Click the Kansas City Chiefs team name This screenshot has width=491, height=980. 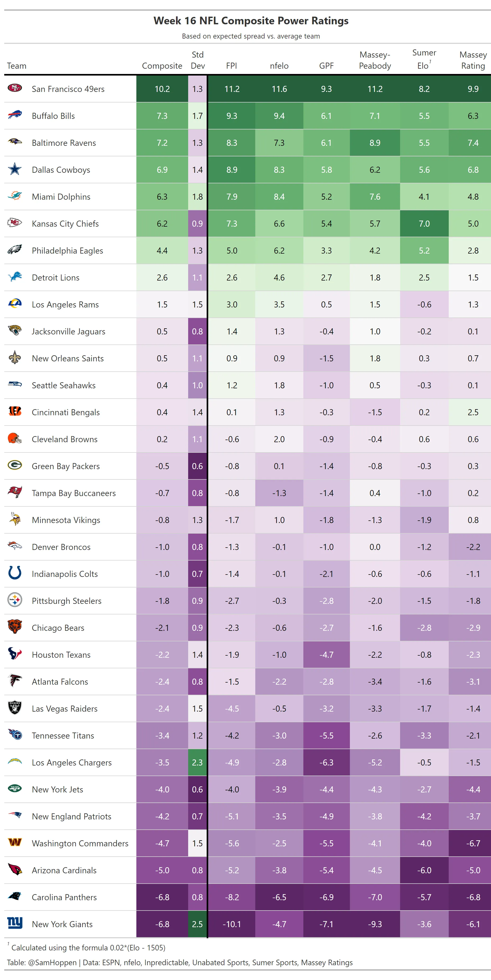point(65,224)
